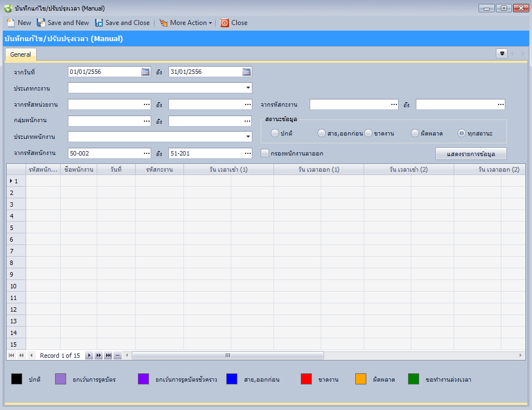Click the blue สาย,ออกก่อน color swatch
This screenshot has height=410, width=532.
click(232, 379)
